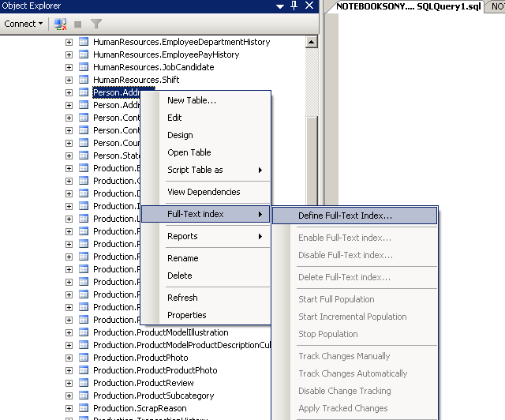
Task: Pin the Object Explorer panel with pushpin
Action: tap(294, 6)
